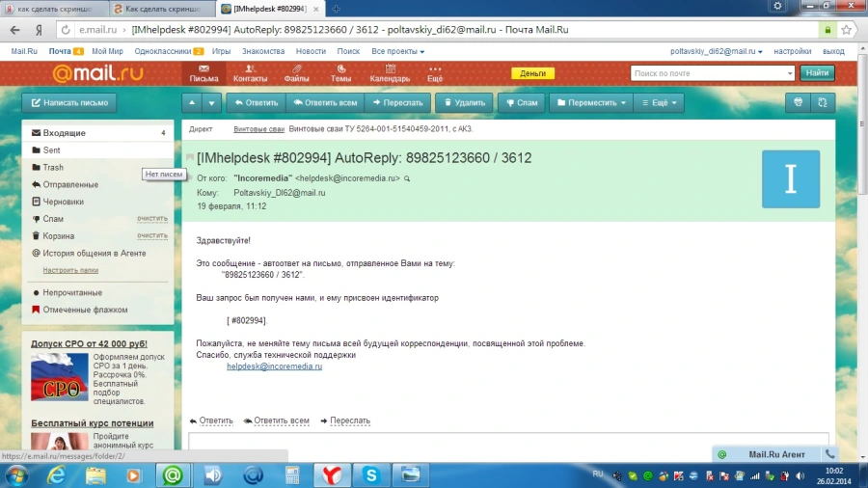The width and height of the screenshot is (868, 488).
Task: Open the Trash folder
Action: coord(98,167)
